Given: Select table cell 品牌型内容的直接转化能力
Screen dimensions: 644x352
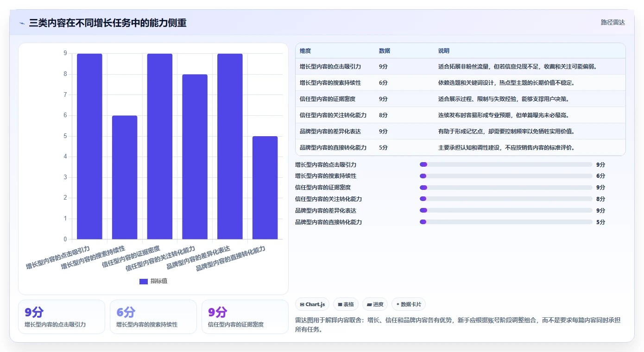Looking at the screenshot, I should coord(333,148).
